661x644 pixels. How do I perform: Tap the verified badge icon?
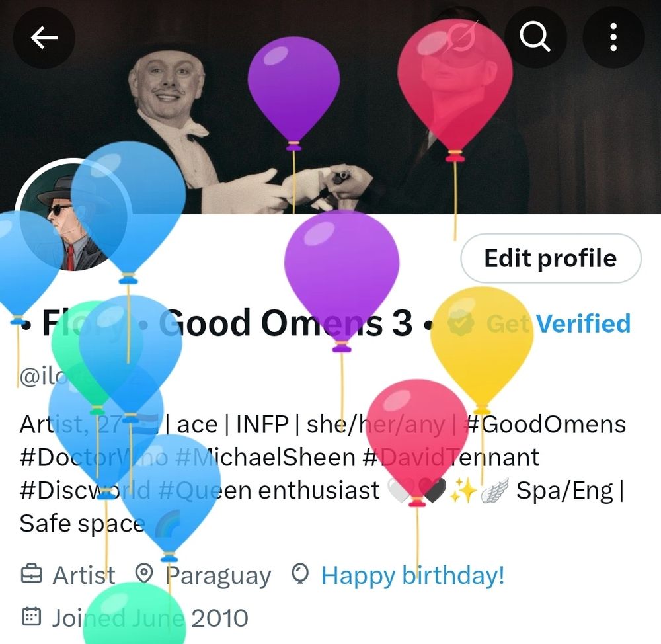[461, 323]
